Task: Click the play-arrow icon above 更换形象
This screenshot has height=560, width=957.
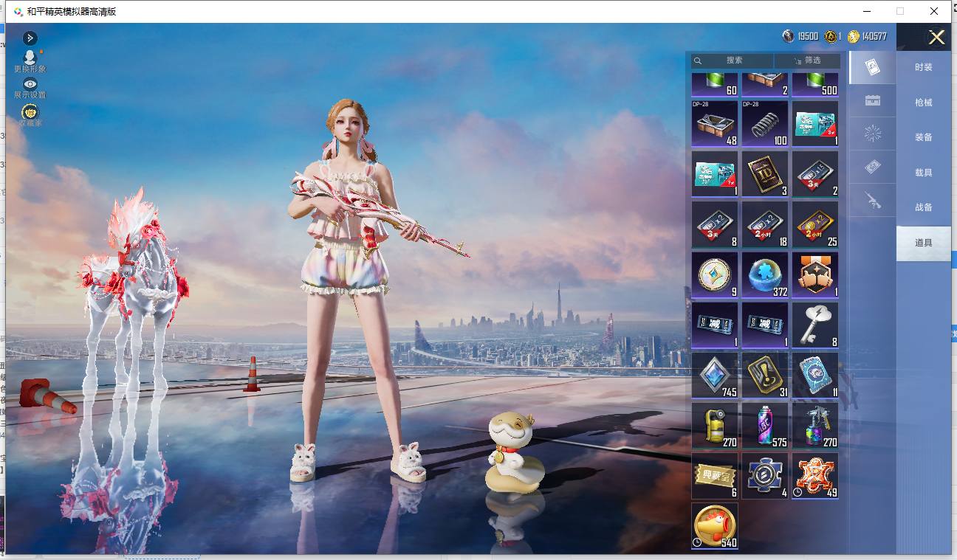Action: click(x=30, y=38)
